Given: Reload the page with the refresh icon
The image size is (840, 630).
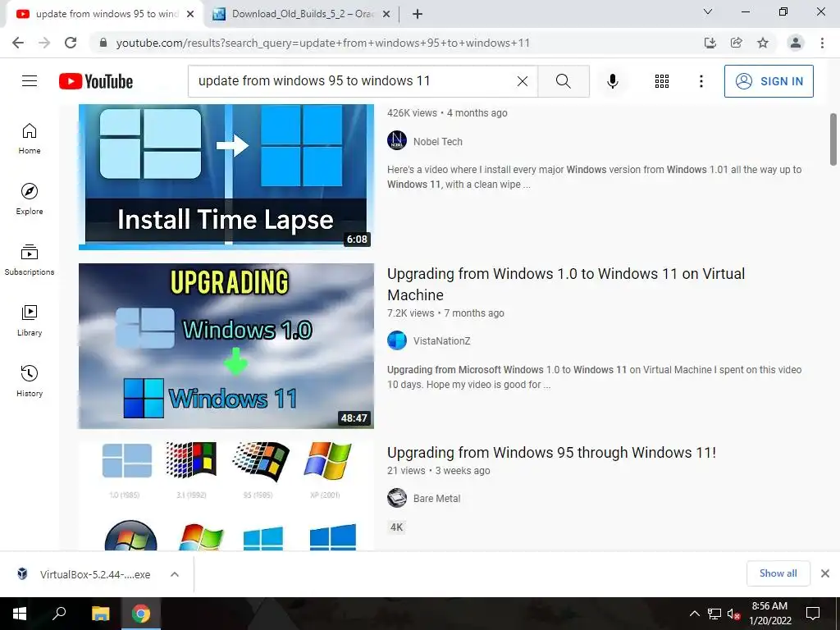Looking at the screenshot, I should point(71,43).
